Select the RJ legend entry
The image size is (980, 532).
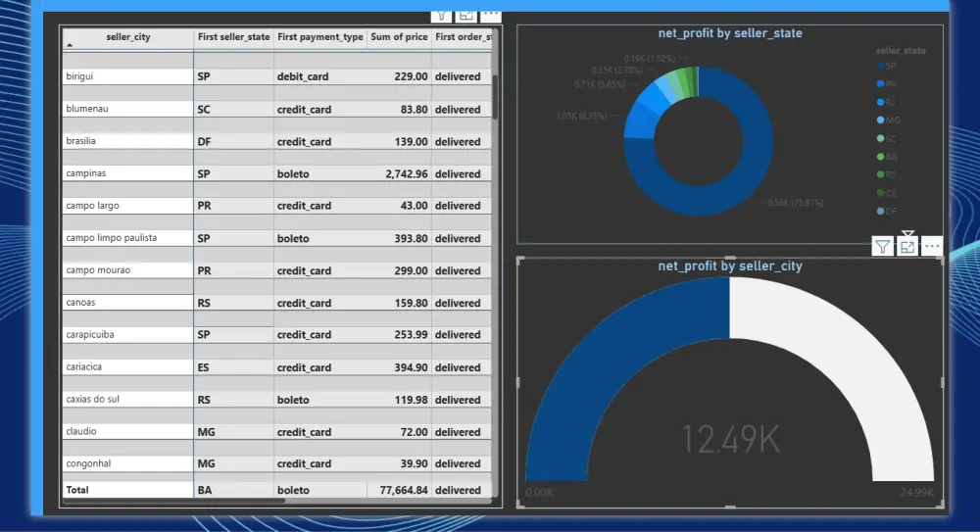coord(886,102)
